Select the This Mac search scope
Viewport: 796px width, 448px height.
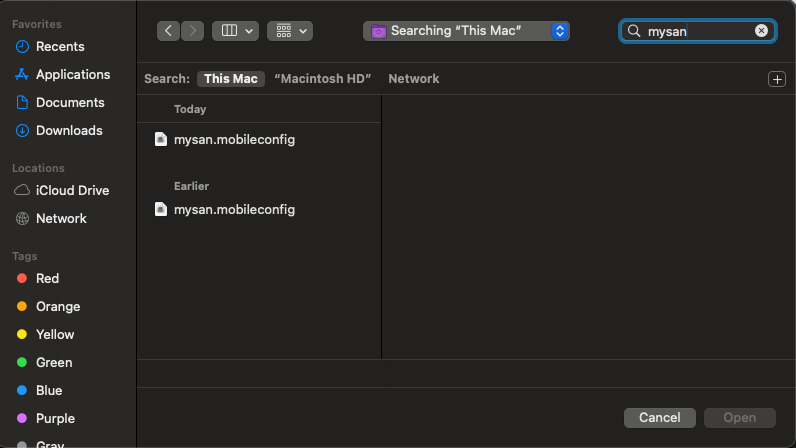click(231, 79)
